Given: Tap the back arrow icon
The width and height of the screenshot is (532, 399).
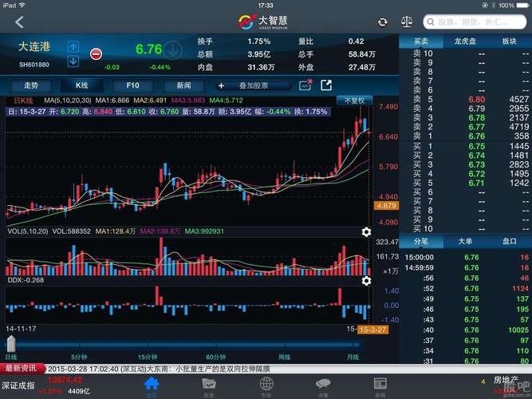Looking at the screenshot, I should point(19,22).
